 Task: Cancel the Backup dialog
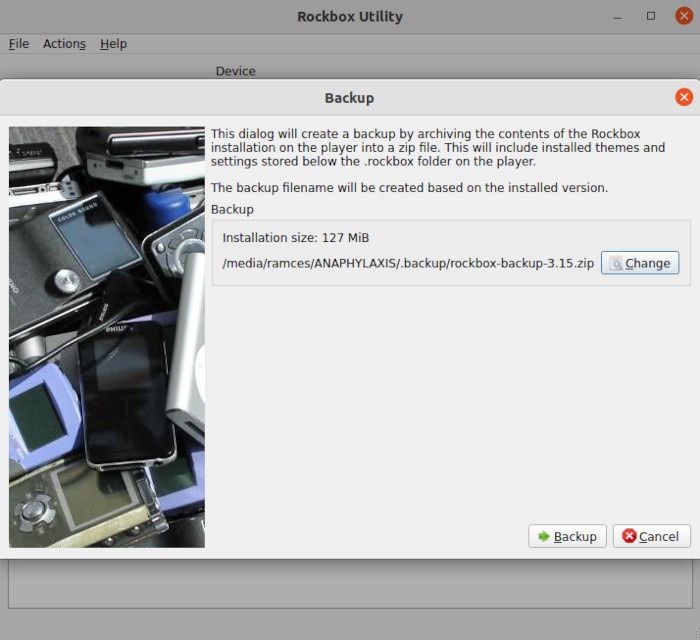(651, 536)
